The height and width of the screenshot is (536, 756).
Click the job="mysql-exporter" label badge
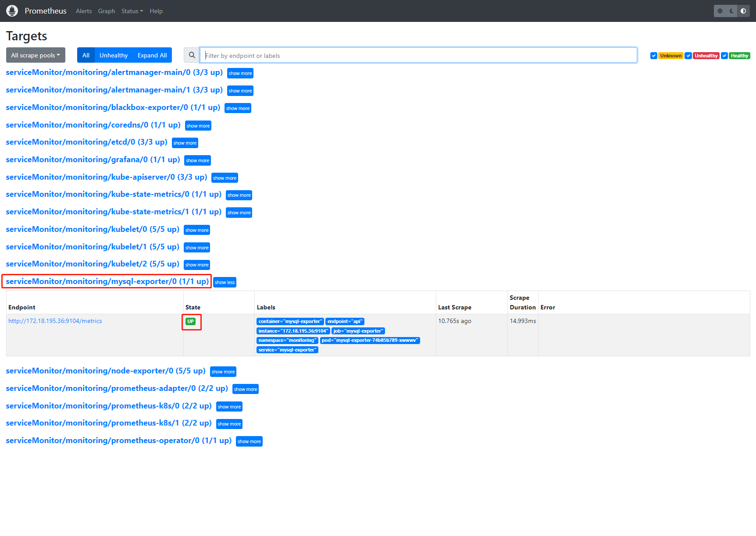[358, 331]
